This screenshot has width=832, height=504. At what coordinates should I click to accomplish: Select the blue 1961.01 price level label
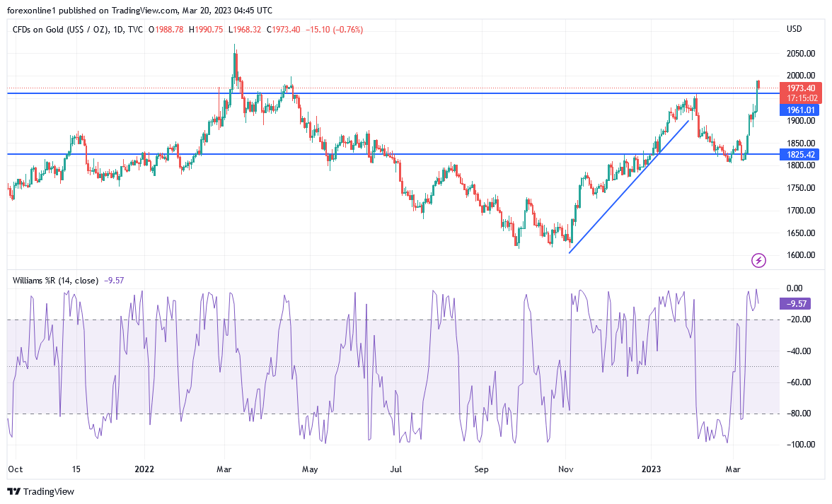click(799, 110)
